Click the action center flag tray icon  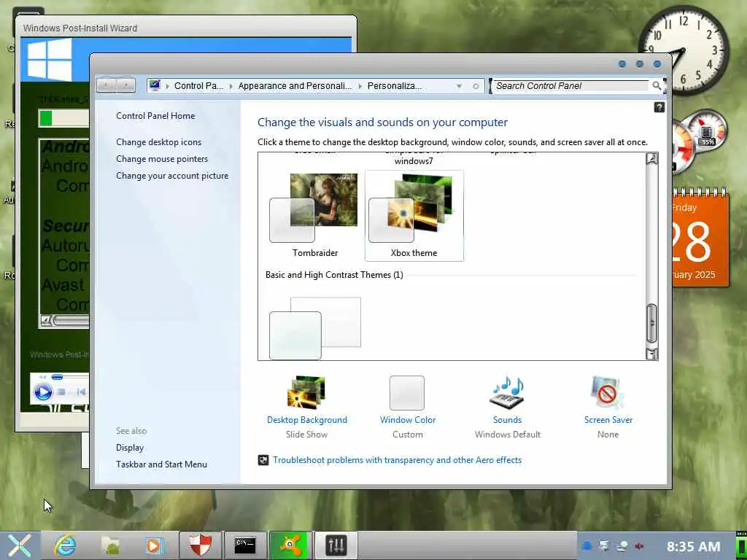[x=604, y=546]
